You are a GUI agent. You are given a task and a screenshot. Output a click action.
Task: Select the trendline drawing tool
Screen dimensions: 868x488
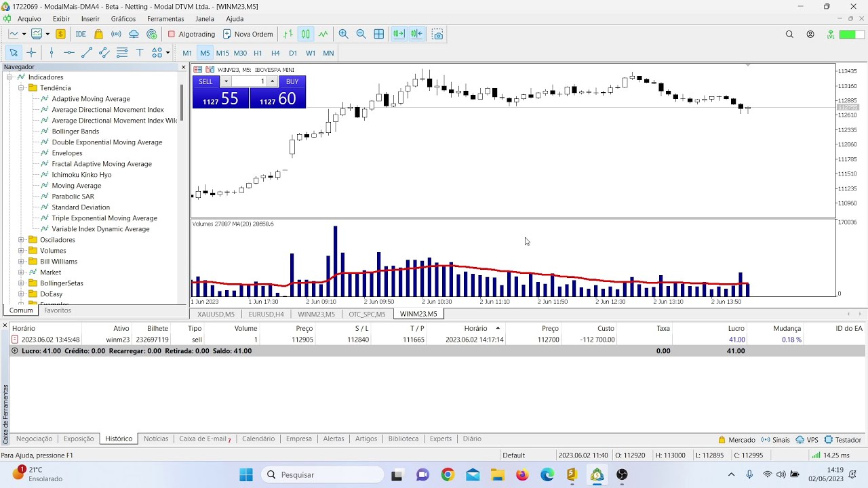click(x=87, y=52)
